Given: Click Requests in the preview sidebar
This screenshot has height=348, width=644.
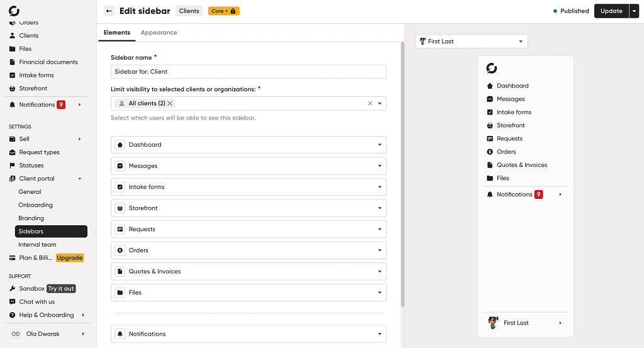Looking at the screenshot, I should [509, 138].
